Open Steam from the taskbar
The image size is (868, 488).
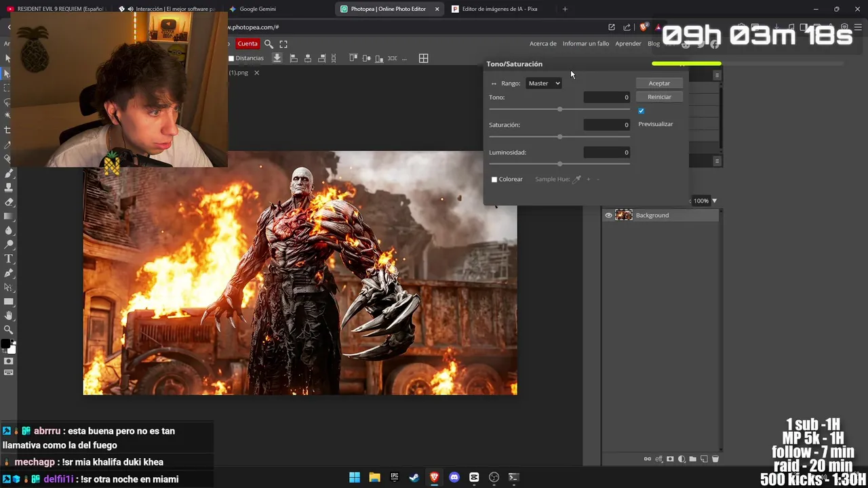point(414,477)
